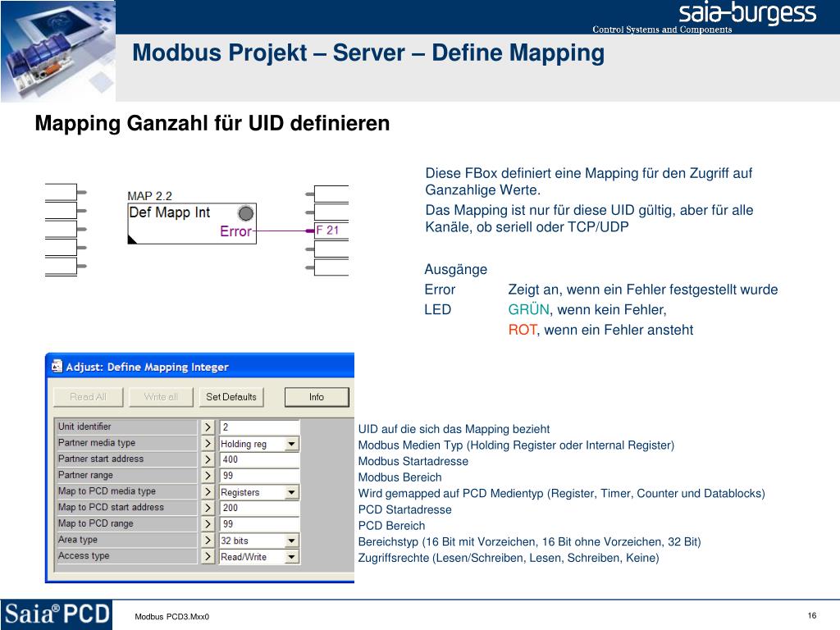Click arrow button beside Map to PCD start address

(x=208, y=507)
